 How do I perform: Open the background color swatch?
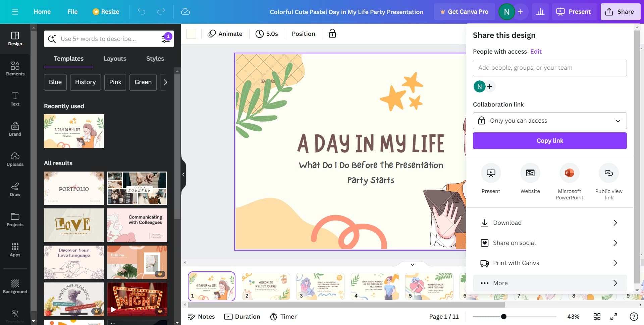tap(191, 34)
